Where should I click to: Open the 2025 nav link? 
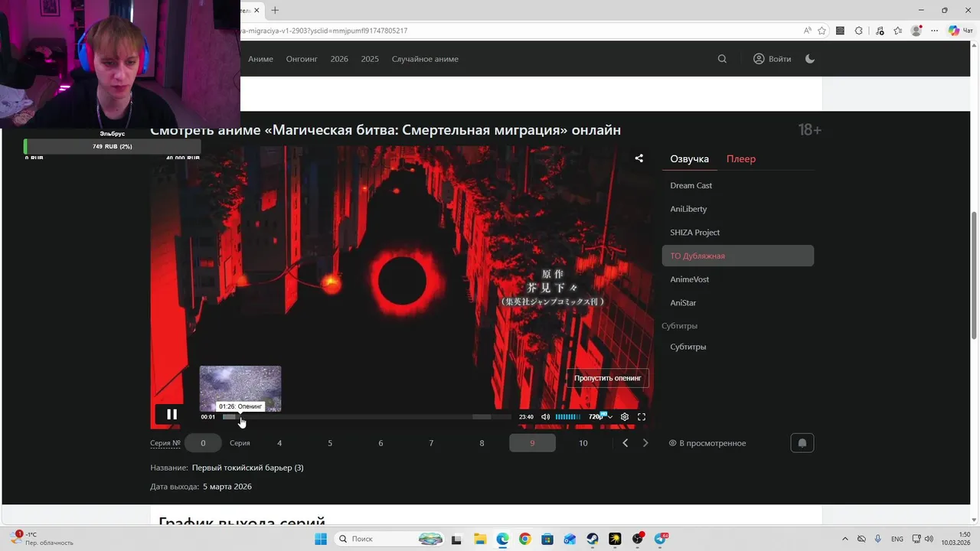(x=370, y=59)
